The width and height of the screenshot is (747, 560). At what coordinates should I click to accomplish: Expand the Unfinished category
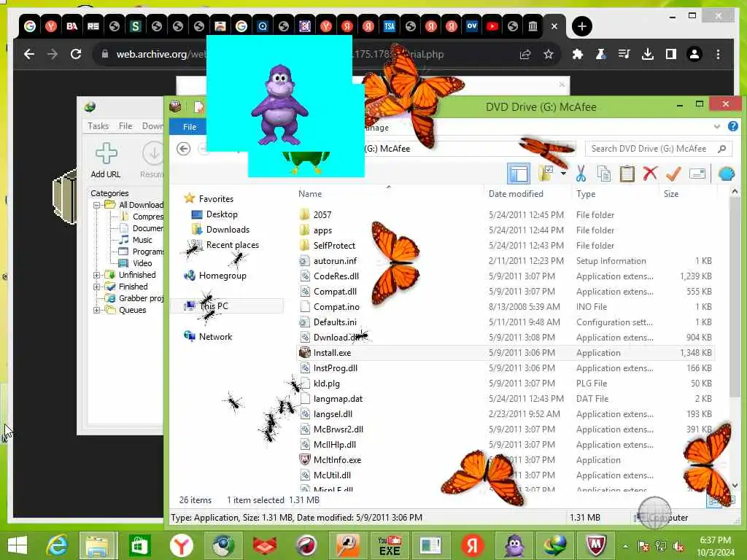pyautogui.click(x=97, y=275)
